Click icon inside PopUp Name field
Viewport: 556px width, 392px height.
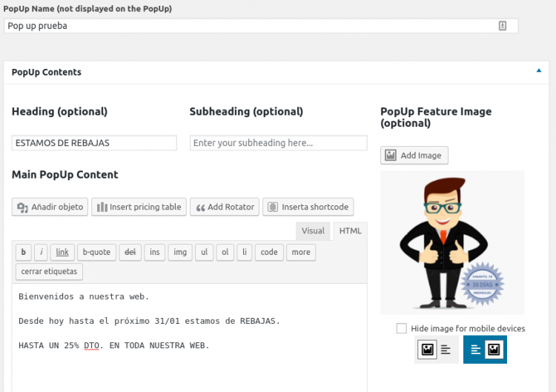(x=503, y=25)
